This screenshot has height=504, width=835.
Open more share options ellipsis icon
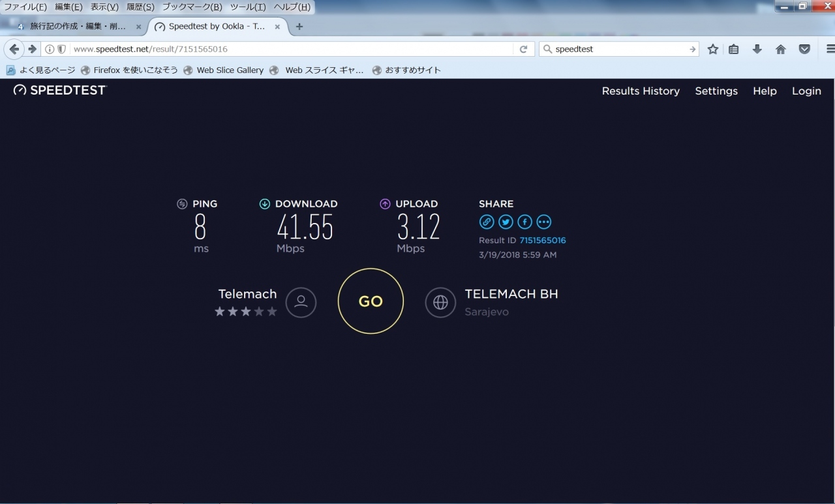pyautogui.click(x=543, y=222)
